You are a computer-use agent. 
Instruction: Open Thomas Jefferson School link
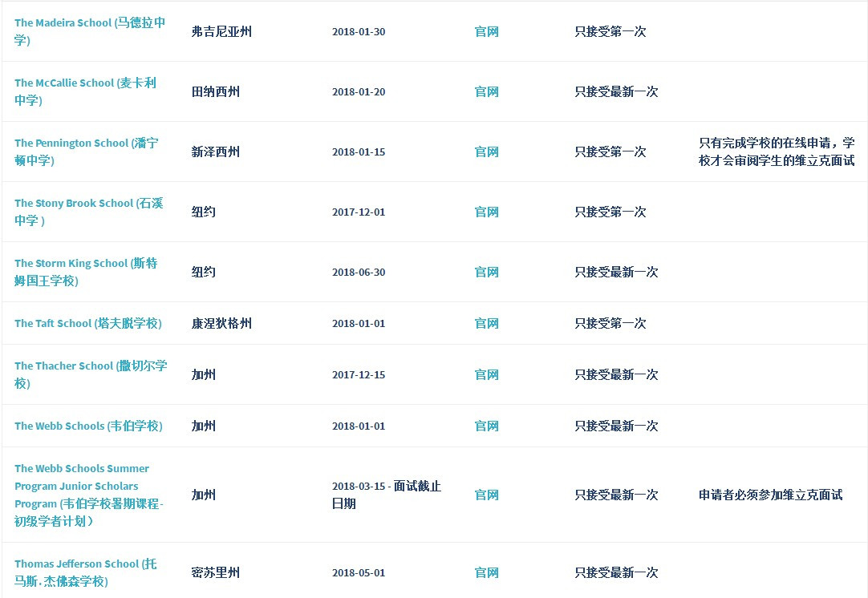(86, 572)
